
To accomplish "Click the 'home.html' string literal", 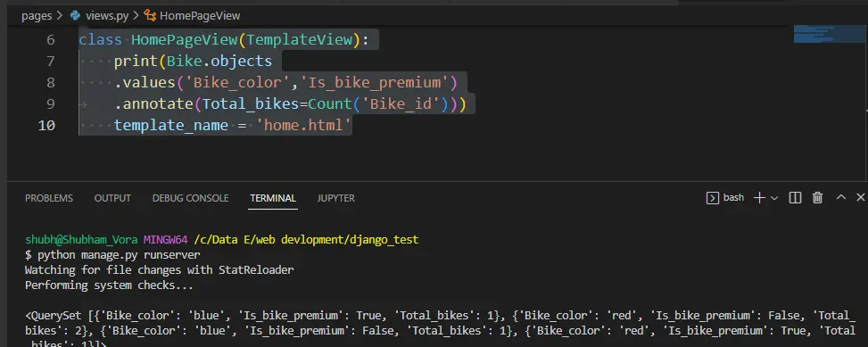I will [303, 126].
